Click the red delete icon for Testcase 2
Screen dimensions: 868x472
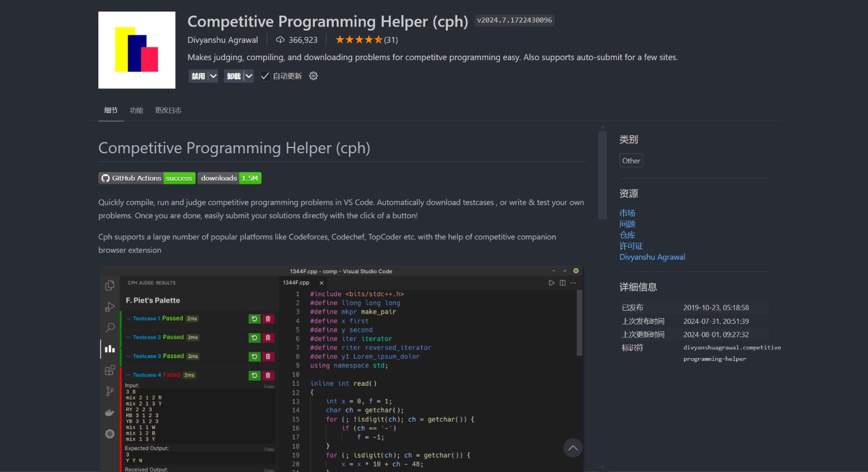click(x=268, y=338)
